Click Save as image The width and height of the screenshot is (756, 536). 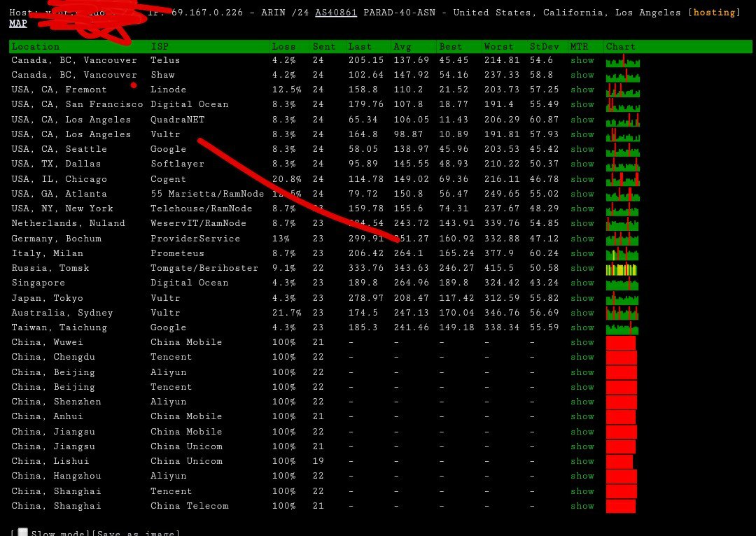[x=136, y=533]
